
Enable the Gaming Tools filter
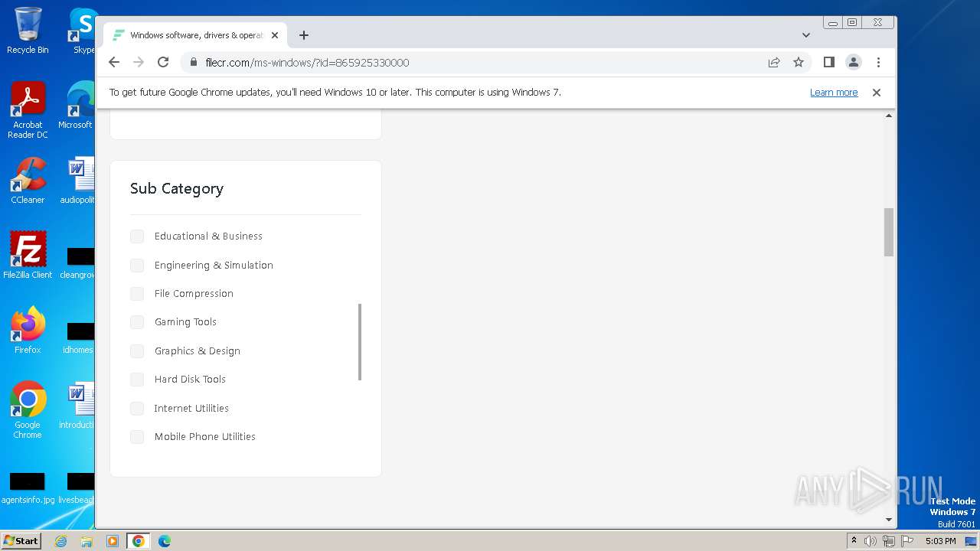point(137,322)
